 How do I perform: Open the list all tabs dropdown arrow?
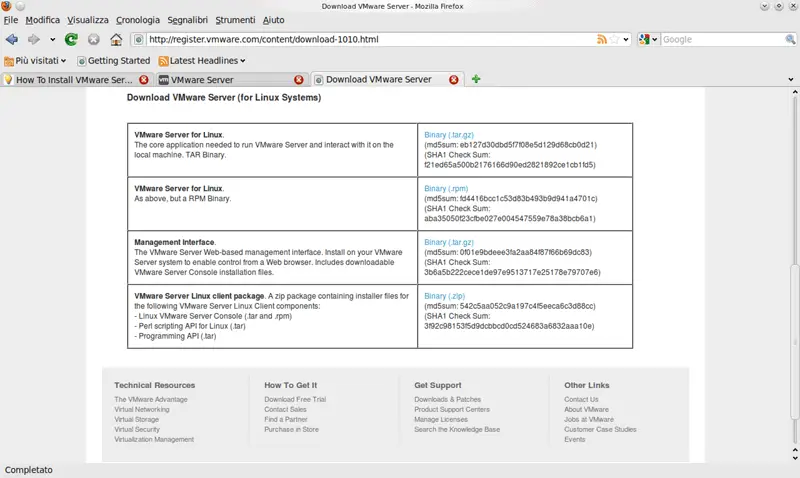click(791, 80)
